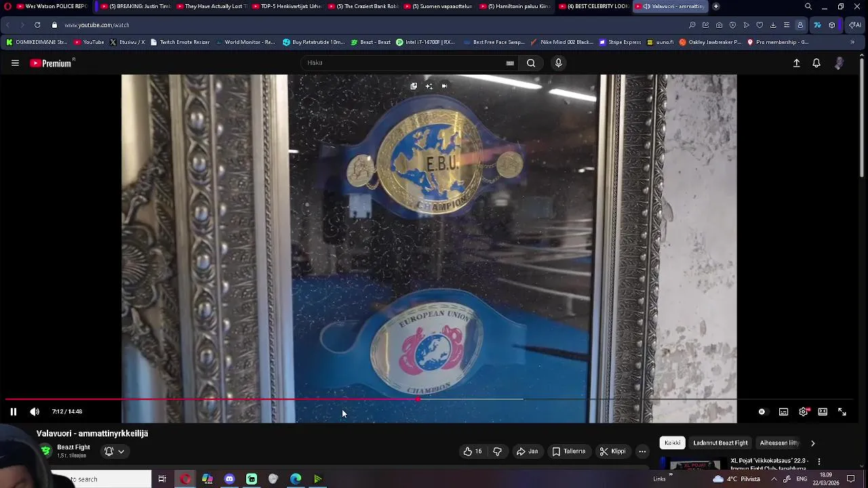The width and height of the screenshot is (868, 488).
Task: Open Twitch Emote Resizer bookmark
Action: [x=180, y=42]
